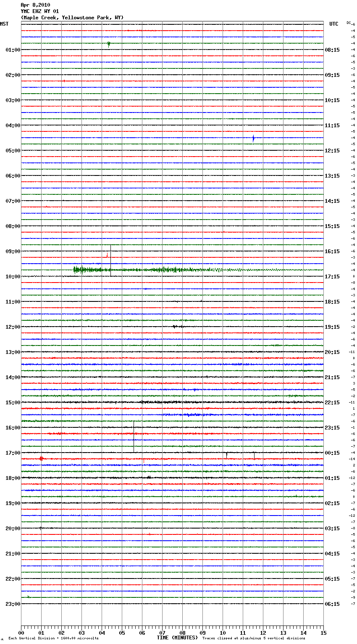Click the "03:15" UTC time label
This screenshot has height=644, width=357.
pyautogui.click(x=332, y=529)
